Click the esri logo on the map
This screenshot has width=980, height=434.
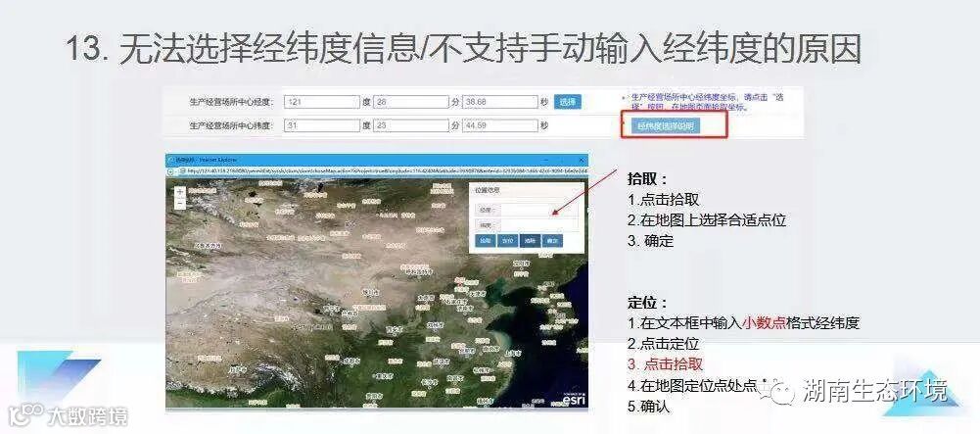coord(573,399)
